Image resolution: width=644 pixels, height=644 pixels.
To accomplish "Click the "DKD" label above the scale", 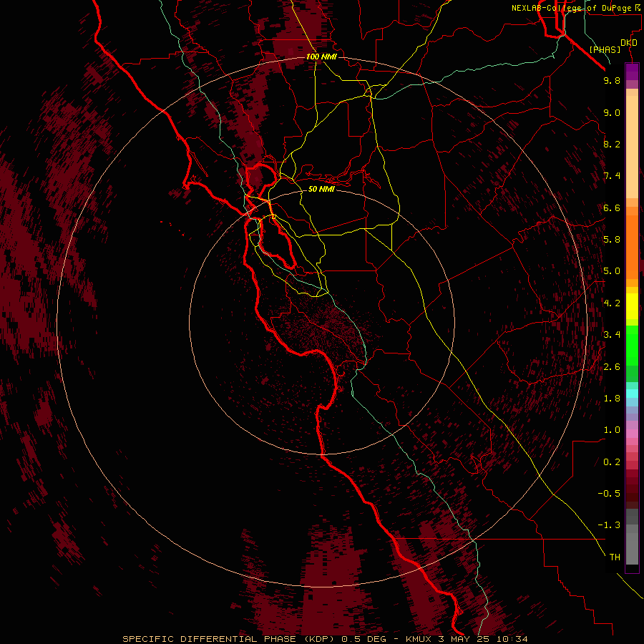I will pyautogui.click(x=629, y=43).
